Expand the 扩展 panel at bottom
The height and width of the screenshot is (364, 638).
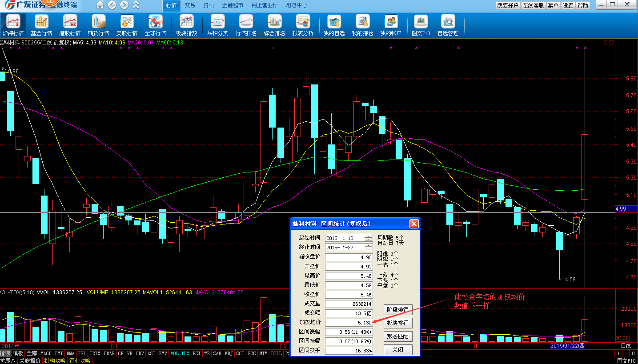[x=8, y=360]
